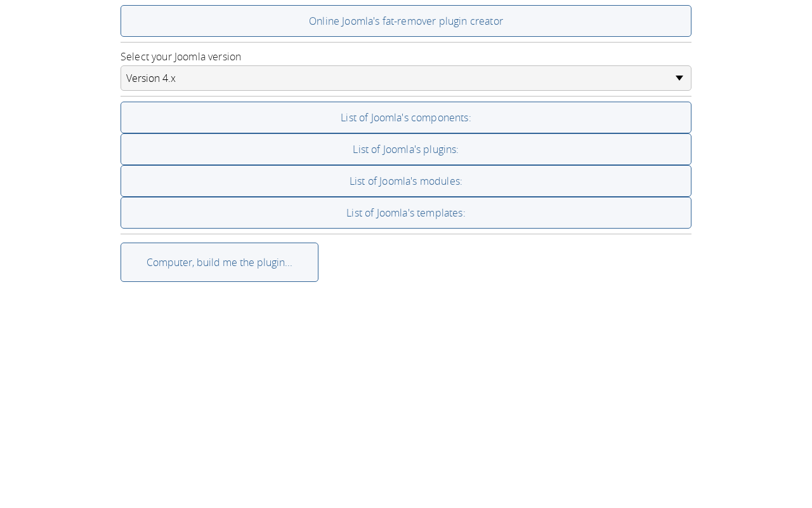Show Joomla's modules section
The width and height of the screenshot is (812, 508).
[405, 181]
